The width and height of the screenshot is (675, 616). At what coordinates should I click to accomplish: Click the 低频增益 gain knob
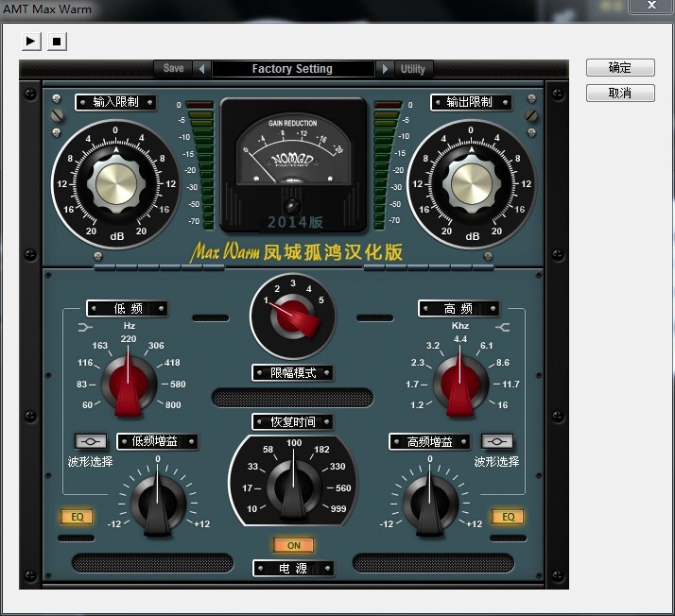tap(158, 504)
